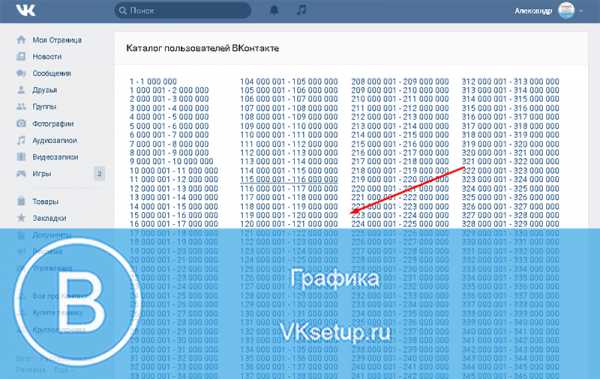Open range 320 000 001 - 321 000 000
Image resolution: width=600 pixels, height=379 pixels.
(510, 153)
